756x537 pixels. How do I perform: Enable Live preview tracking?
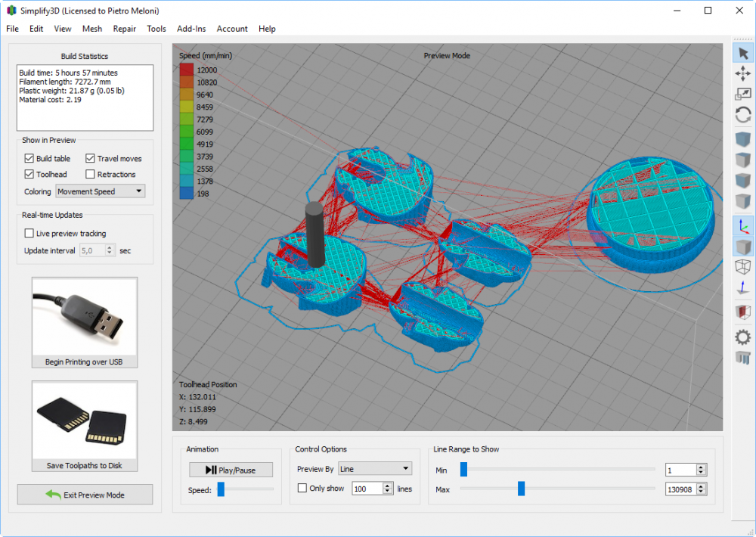[x=29, y=234]
